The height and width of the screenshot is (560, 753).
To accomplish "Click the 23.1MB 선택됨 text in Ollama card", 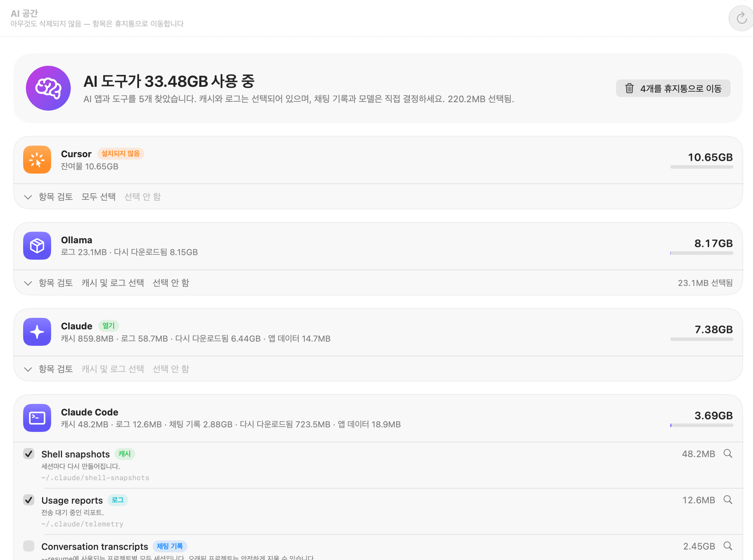I will pyautogui.click(x=705, y=283).
